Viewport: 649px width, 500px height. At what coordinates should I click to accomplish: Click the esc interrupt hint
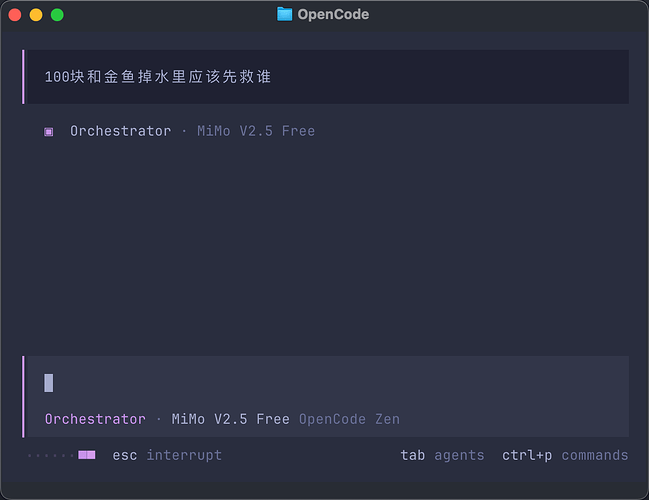(167, 455)
